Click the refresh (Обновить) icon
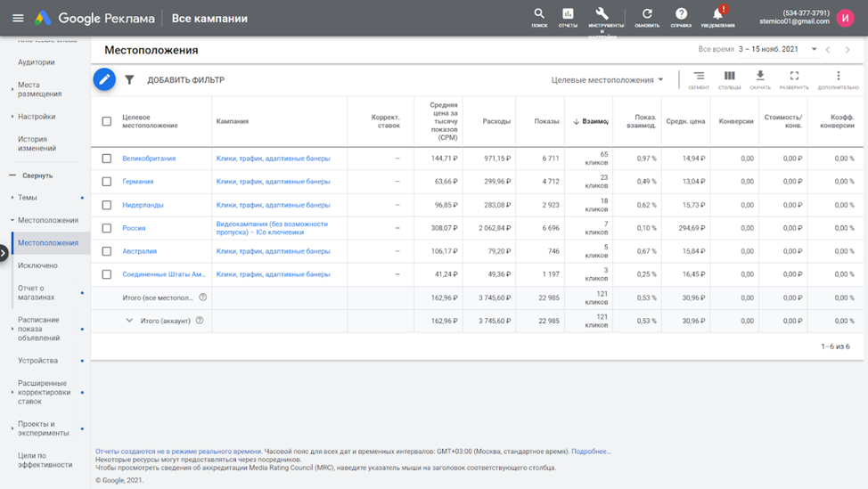 pos(647,14)
